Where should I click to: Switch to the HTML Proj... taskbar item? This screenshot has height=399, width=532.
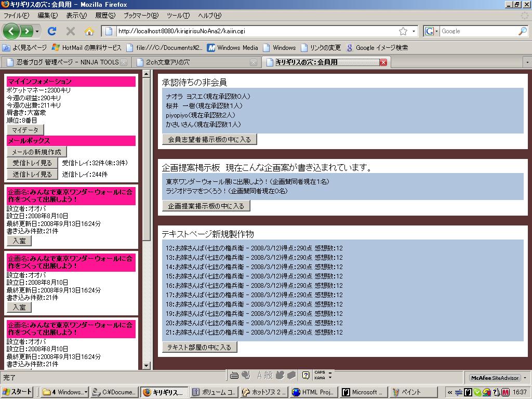pyautogui.click(x=314, y=392)
